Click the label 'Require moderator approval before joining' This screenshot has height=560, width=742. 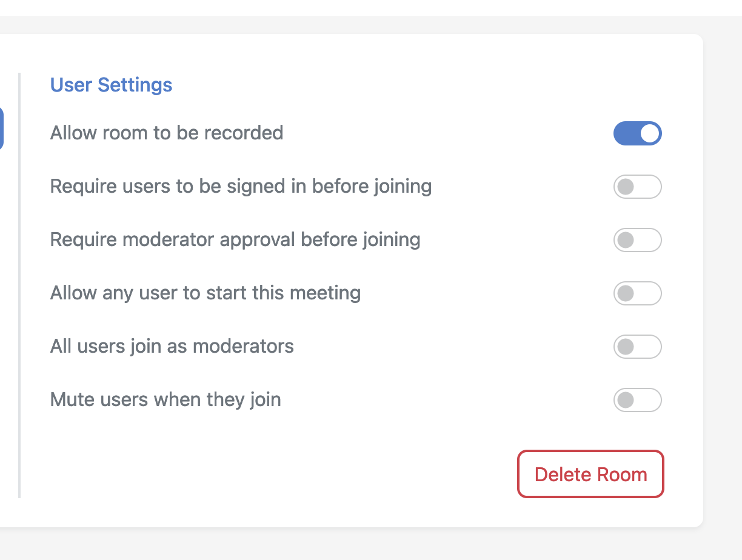[235, 240]
